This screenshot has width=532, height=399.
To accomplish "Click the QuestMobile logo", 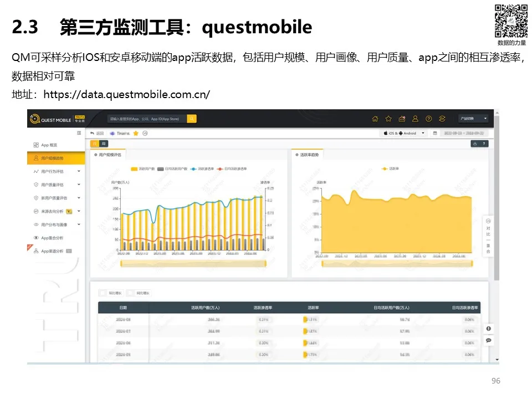I will point(57,119).
